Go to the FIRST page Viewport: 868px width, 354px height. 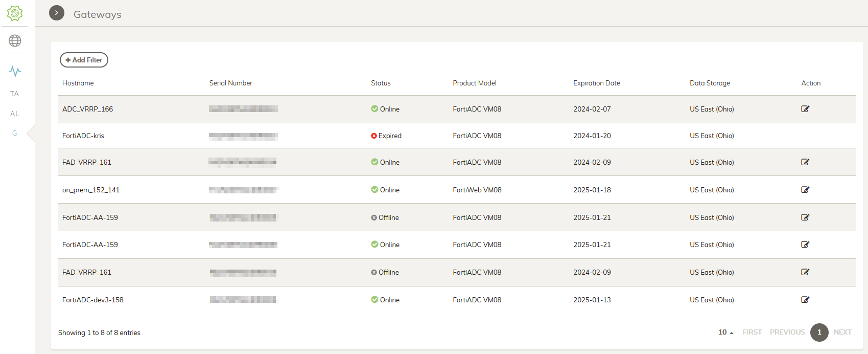pos(752,332)
